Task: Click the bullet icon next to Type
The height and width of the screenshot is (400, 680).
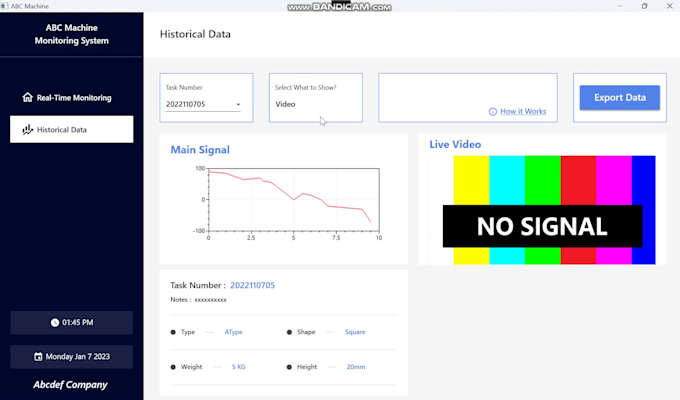Action: [x=173, y=332]
